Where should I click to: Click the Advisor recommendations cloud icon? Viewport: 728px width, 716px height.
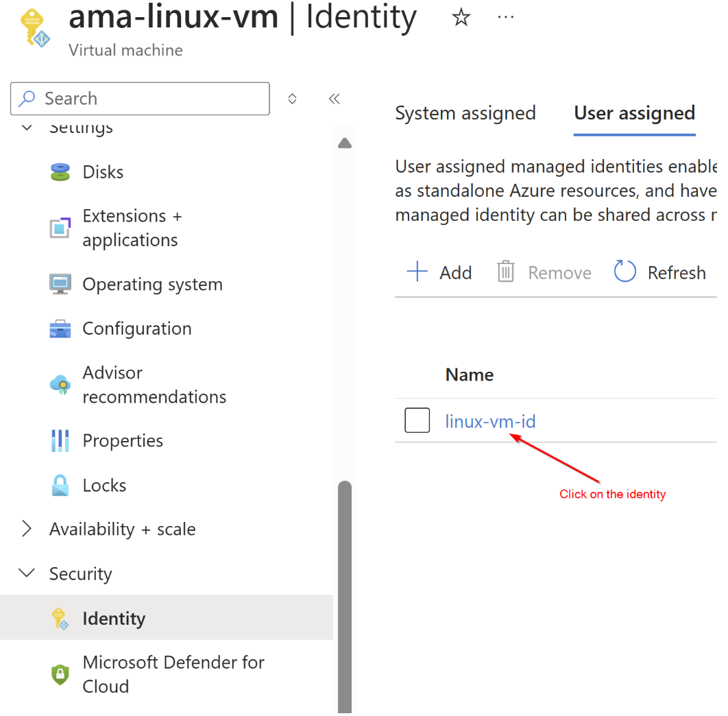click(x=60, y=385)
